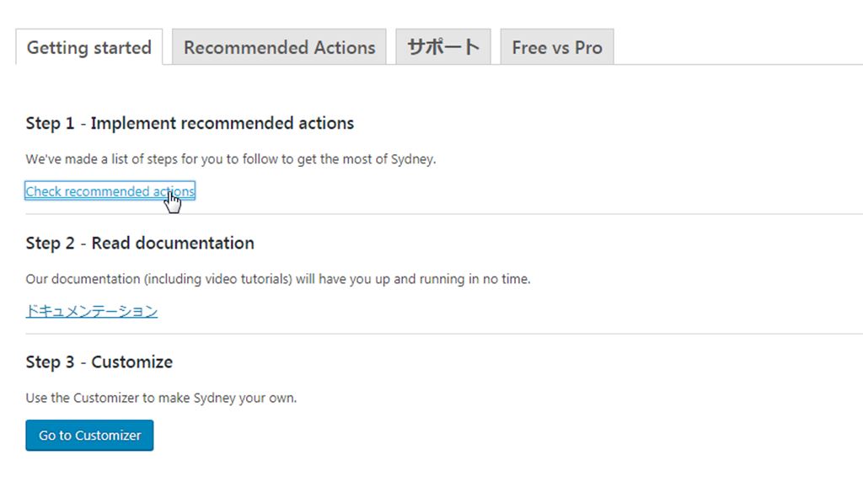Open the ドキュメンテーション link

coord(91,311)
